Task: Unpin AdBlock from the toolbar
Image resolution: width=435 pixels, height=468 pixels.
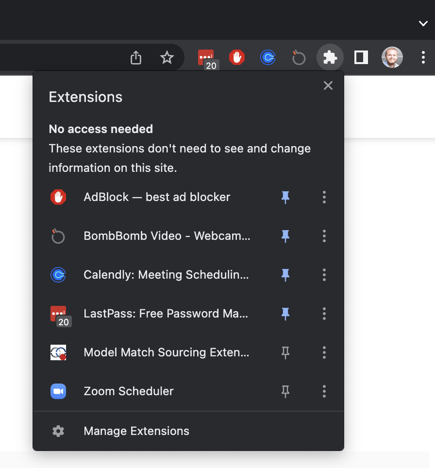Action: [285, 197]
